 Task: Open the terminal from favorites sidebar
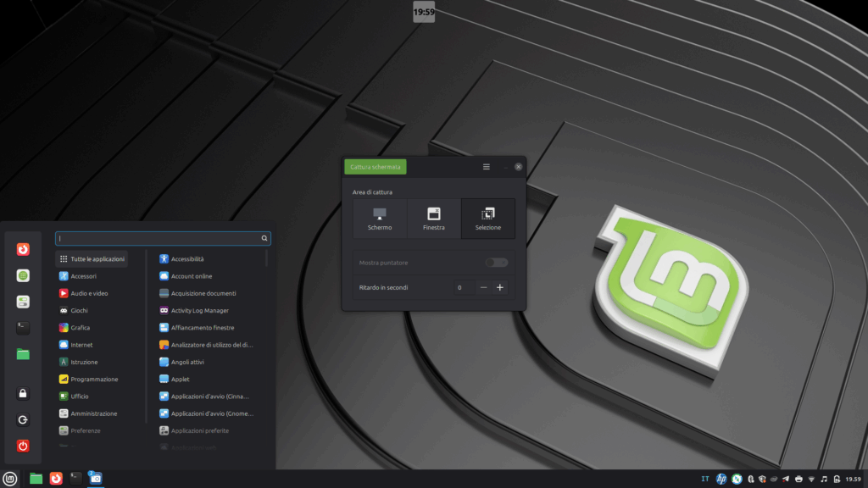[23, 327]
